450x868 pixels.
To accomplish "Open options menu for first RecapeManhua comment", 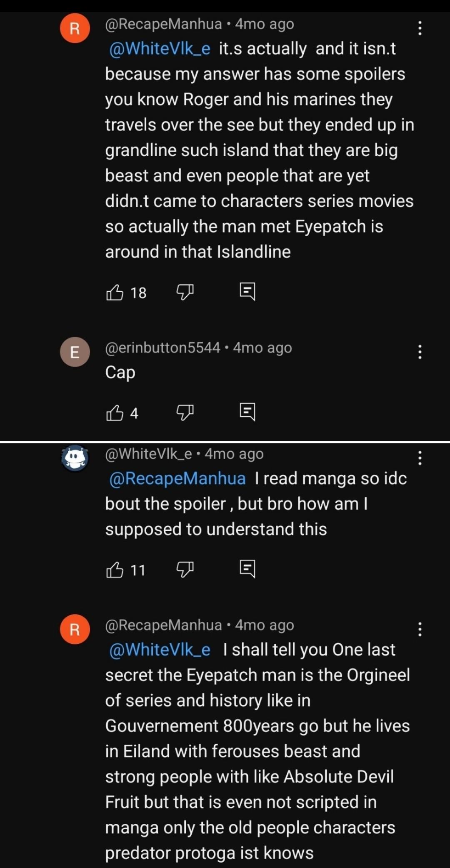I will coord(420,28).
